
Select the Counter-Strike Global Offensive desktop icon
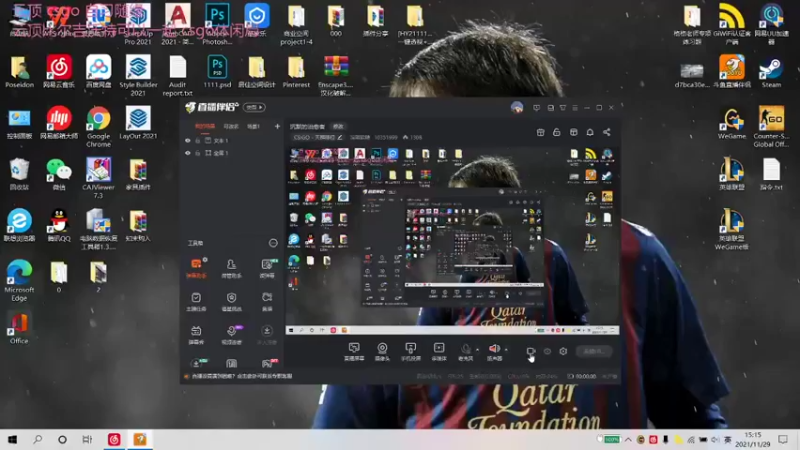tap(771, 126)
